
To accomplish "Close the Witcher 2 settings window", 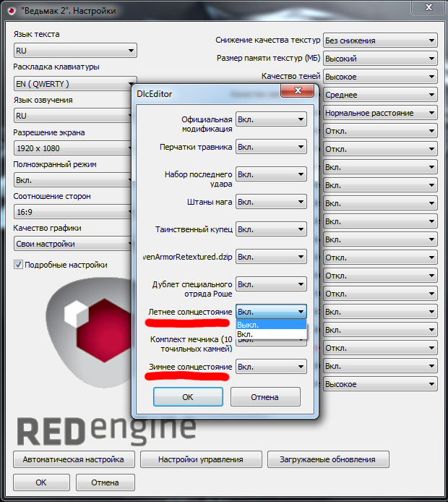I will tap(428, 7).
